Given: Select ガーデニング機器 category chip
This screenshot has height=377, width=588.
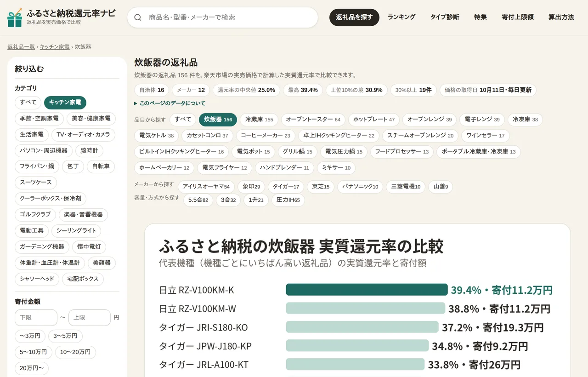Looking at the screenshot, I should tap(42, 247).
